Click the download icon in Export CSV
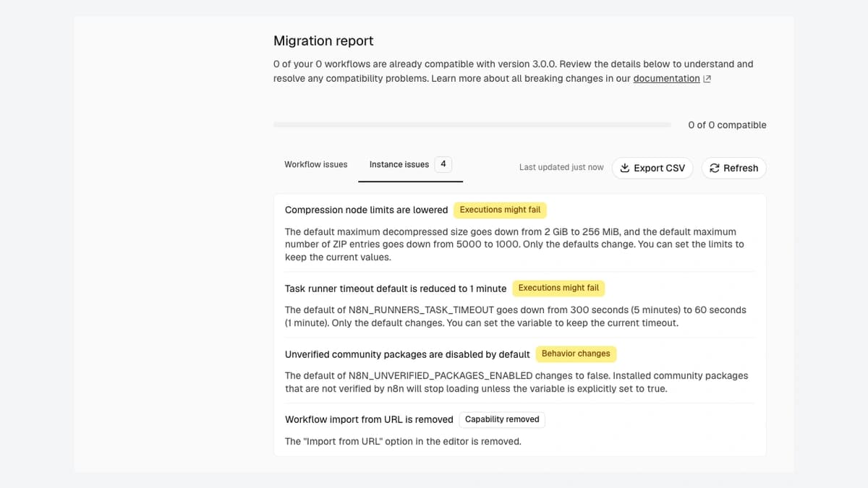This screenshot has height=488, width=868. (x=625, y=168)
